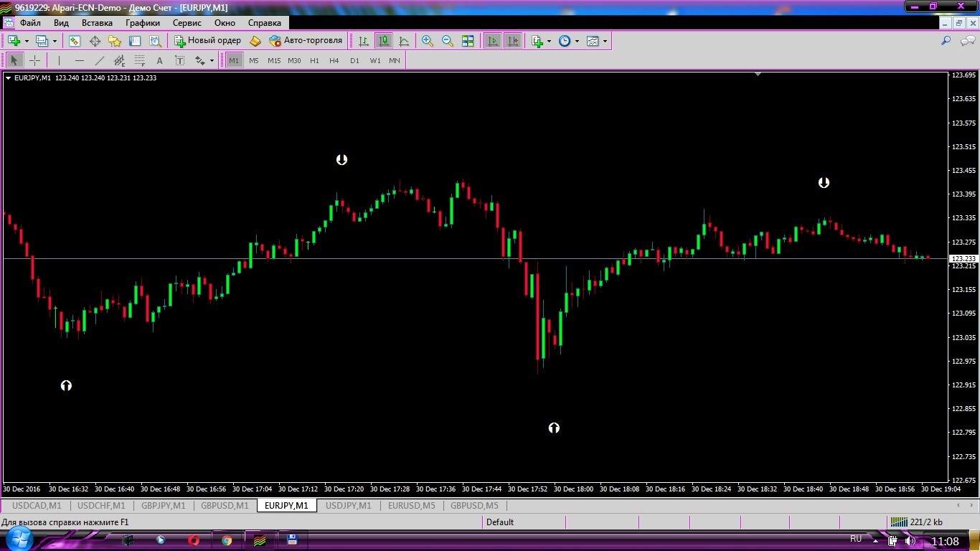The height and width of the screenshot is (551, 980).
Task: Switch to the W1 timeframe
Action: (375, 61)
